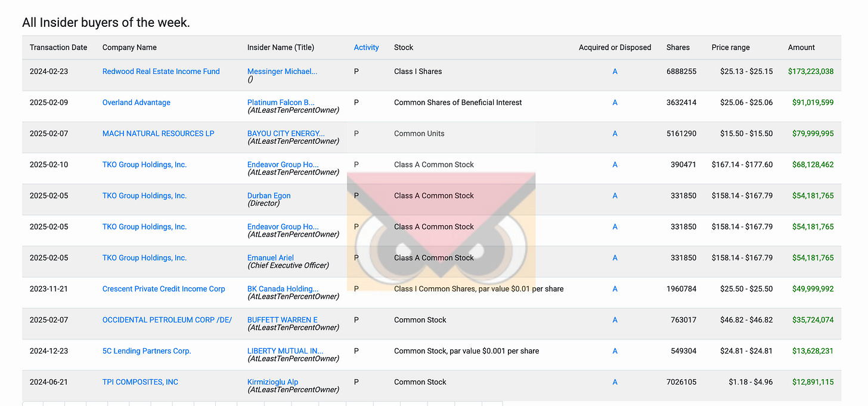
Task: Select the amount $173,223,038
Action: 811,71
